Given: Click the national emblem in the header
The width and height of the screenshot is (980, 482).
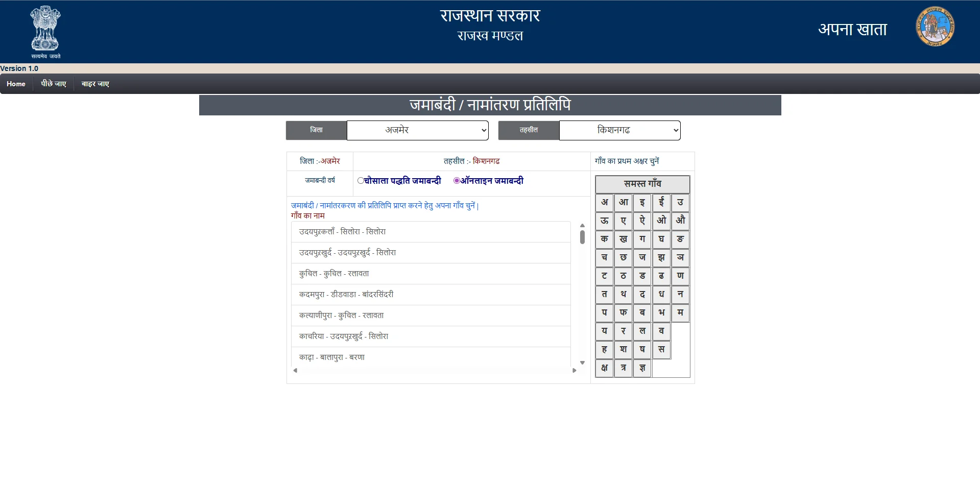Looking at the screenshot, I should click(45, 31).
